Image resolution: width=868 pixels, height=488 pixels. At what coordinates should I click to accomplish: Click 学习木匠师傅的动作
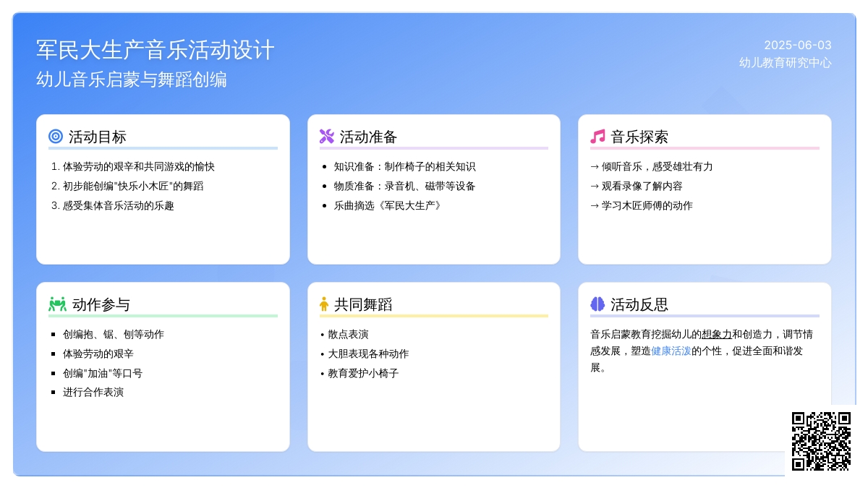[x=641, y=205]
